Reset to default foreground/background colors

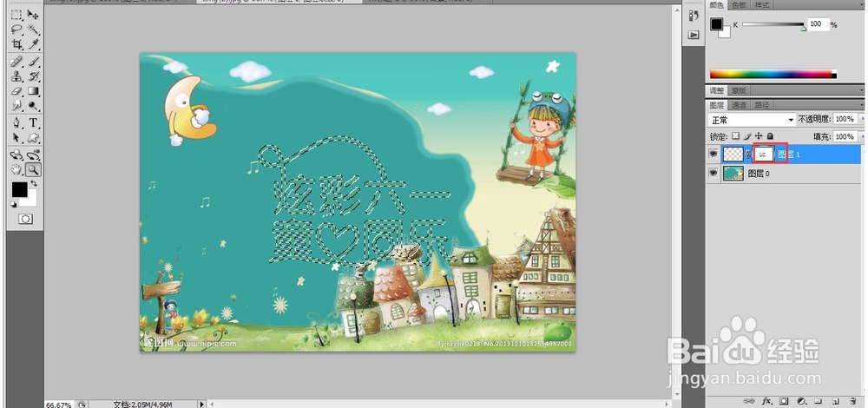tap(13, 204)
